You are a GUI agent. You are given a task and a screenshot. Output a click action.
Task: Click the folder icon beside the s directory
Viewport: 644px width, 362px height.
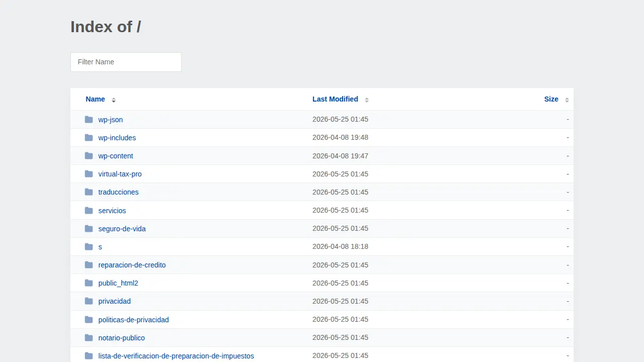point(89,247)
